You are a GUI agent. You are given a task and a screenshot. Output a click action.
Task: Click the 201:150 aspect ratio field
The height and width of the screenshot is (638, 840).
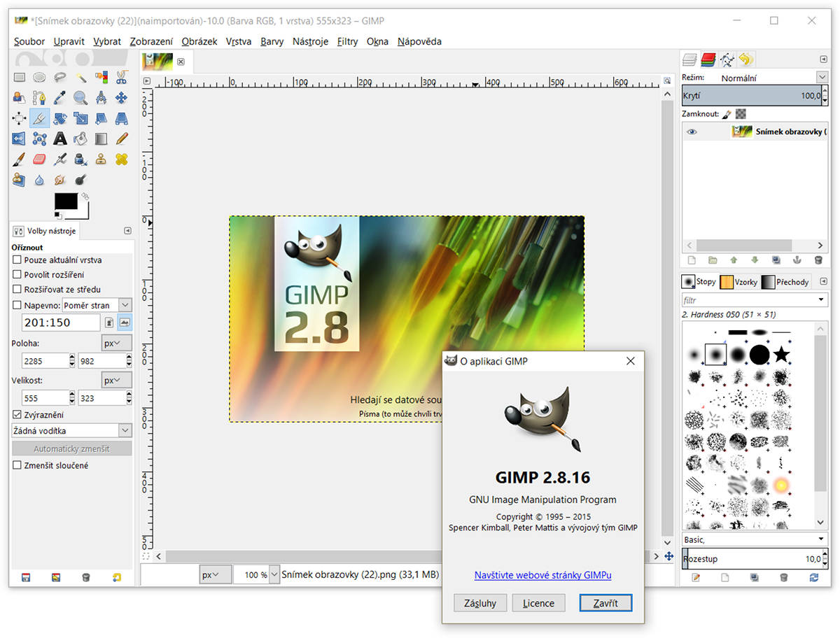pyautogui.click(x=62, y=322)
